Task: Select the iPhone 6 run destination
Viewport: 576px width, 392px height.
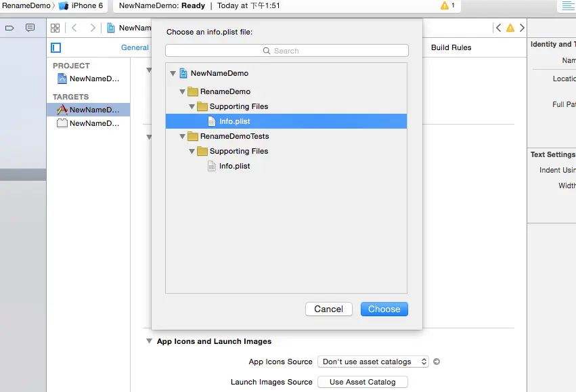Action: 81,5
